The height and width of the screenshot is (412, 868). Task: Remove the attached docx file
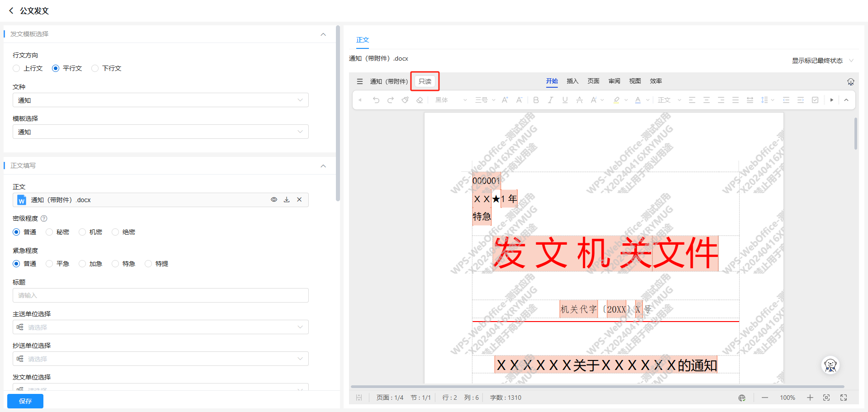coord(299,199)
